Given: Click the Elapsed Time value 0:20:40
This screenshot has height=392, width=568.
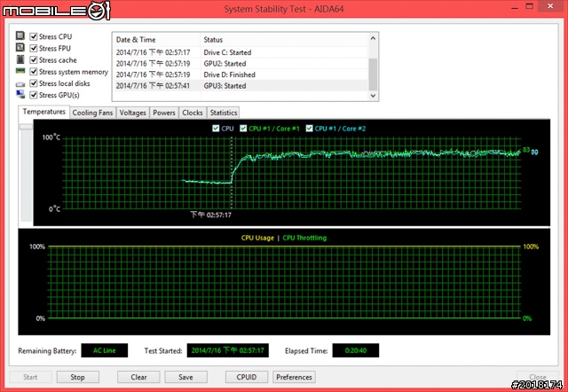Looking at the screenshot, I should click(x=356, y=350).
